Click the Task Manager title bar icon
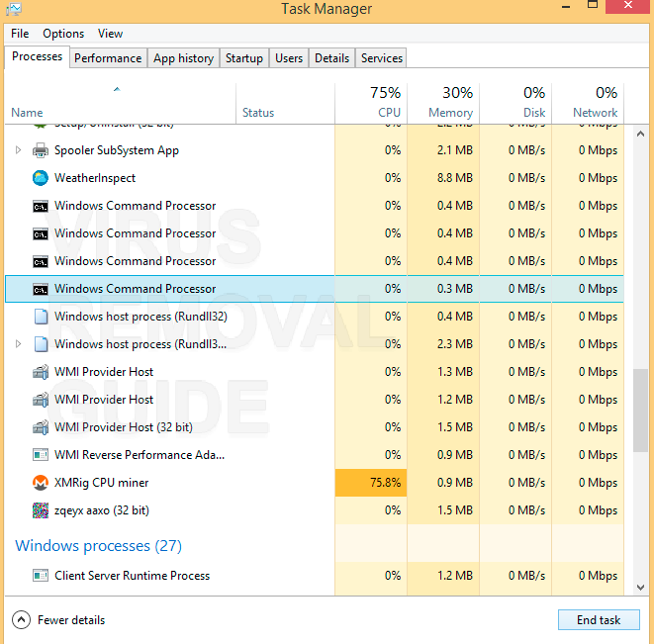This screenshot has width=654, height=644. click(13, 9)
